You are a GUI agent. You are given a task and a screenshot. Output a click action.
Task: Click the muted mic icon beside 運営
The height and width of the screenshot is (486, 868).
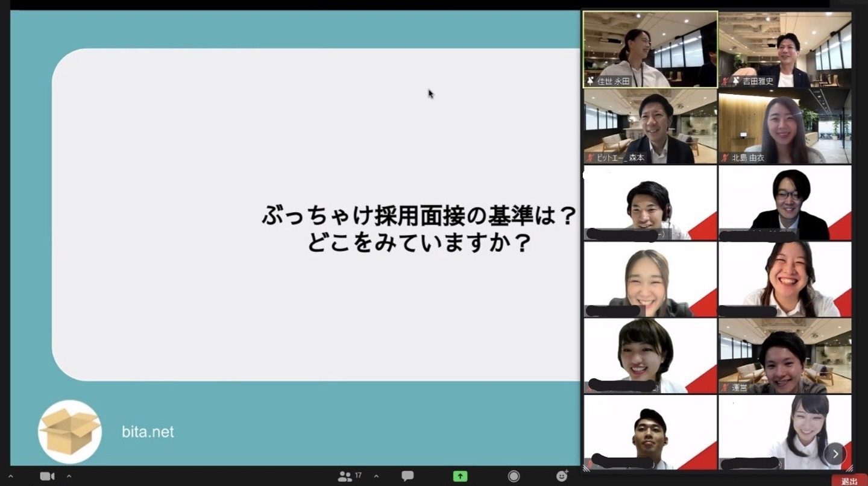(x=726, y=388)
